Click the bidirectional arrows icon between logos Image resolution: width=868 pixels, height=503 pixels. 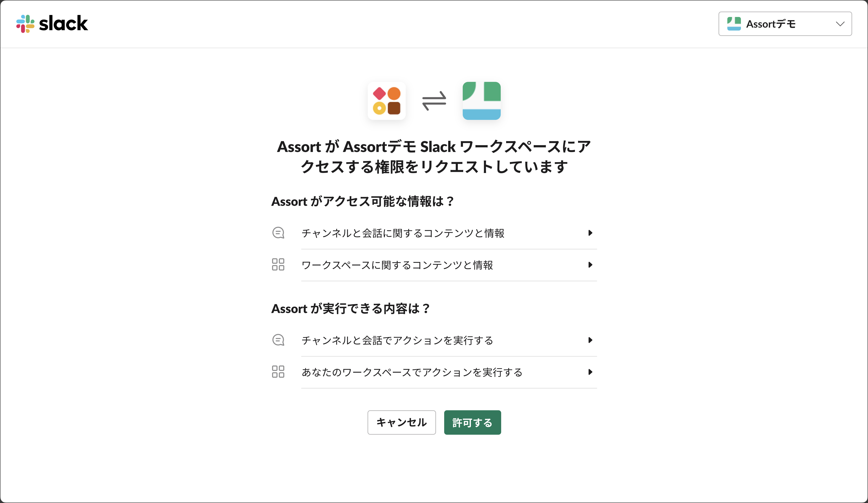(434, 101)
